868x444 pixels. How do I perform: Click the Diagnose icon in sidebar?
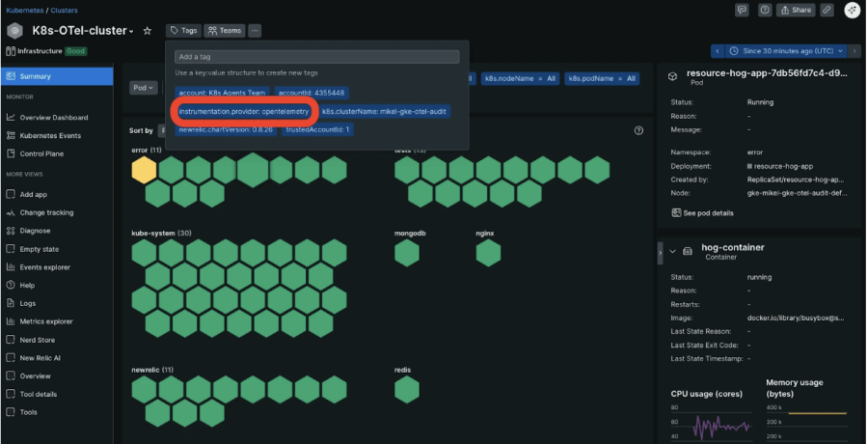[11, 231]
